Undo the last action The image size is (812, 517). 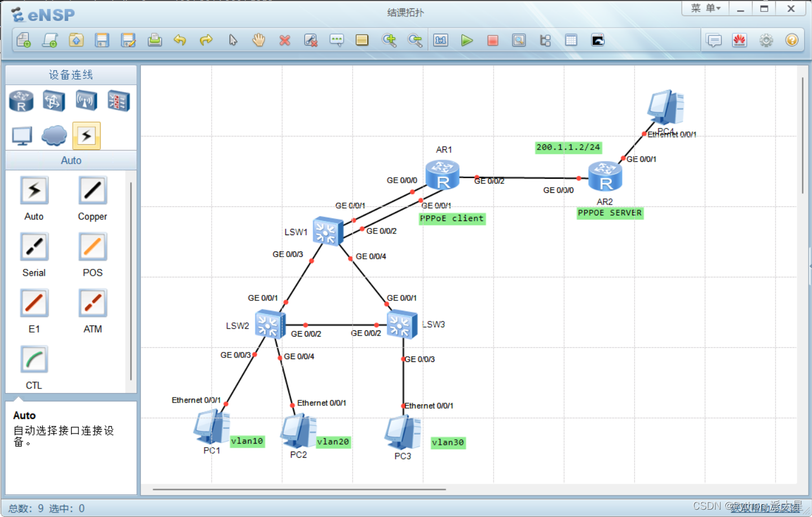coord(180,40)
